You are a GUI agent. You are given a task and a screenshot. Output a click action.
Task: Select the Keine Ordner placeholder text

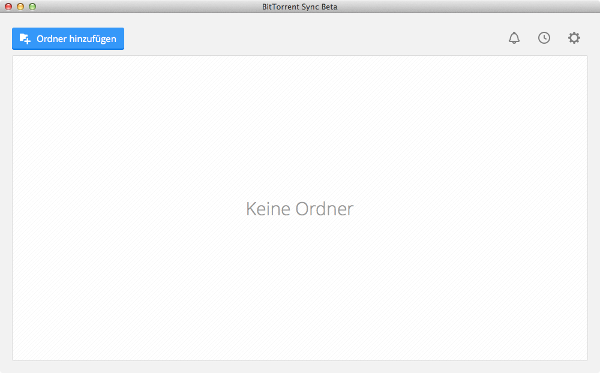point(300,209)
